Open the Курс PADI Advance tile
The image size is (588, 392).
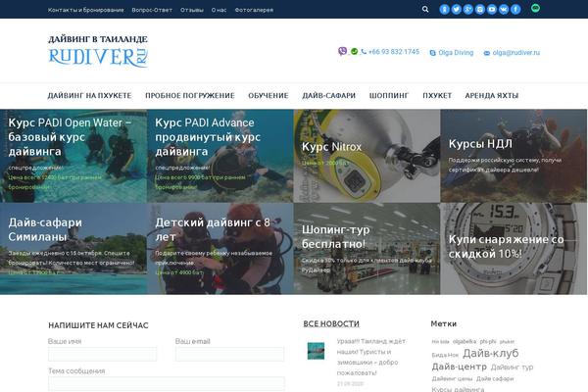(x=220, y=156)
